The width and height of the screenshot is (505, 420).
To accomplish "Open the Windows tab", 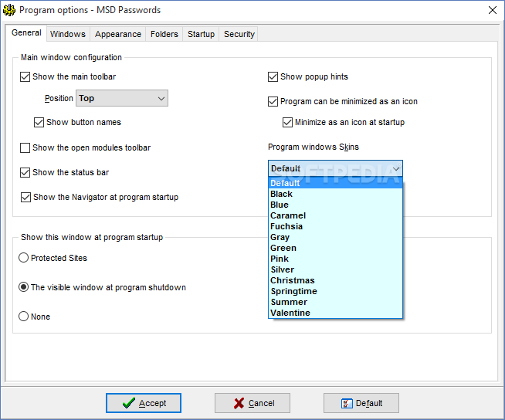I will 68,34.
